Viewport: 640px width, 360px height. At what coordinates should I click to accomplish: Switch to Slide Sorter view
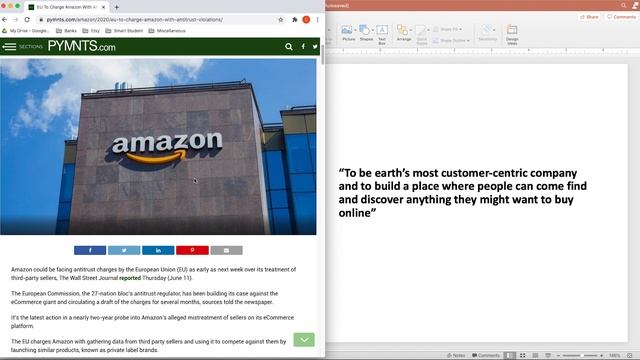[x=522, y=356]
